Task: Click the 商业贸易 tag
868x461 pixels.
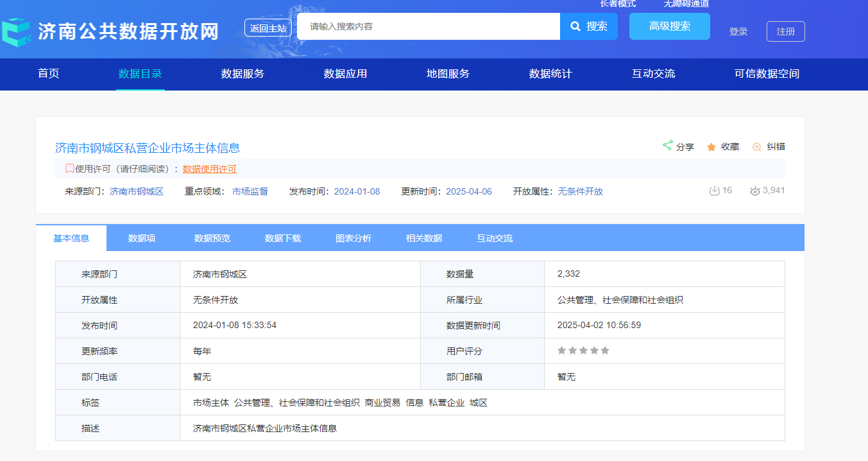Action: point(382,403)
